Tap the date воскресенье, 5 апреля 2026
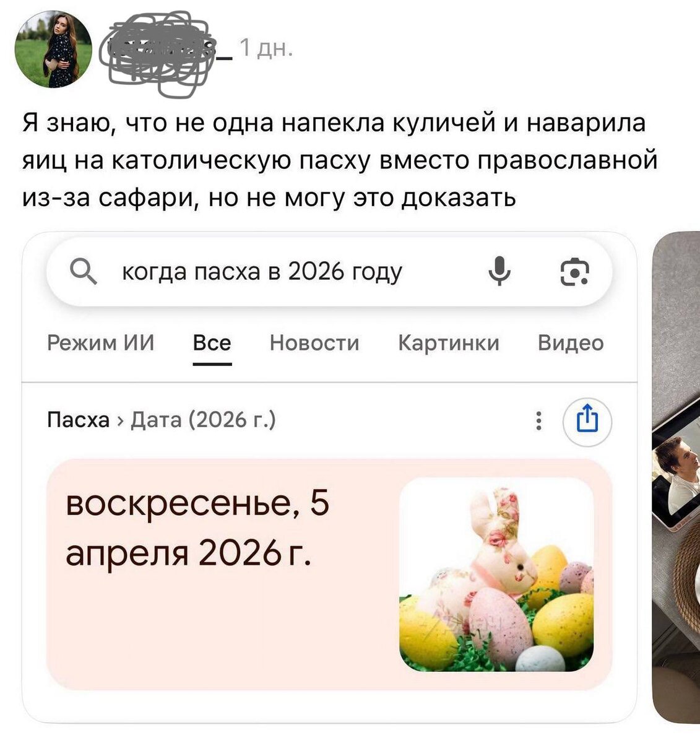This screenshot has height=743, width=700. click(198, 528)
